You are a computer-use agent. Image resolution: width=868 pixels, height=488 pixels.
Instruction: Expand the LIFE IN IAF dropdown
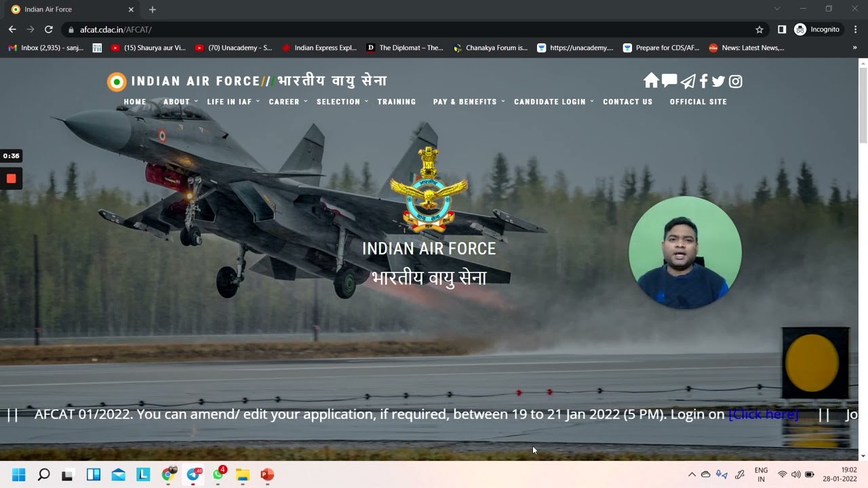pyautogui.click(x=233, y=102)
